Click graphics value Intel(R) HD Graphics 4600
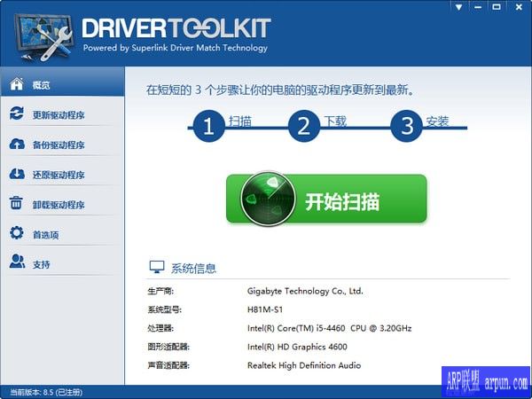Image resolution: width=532 pixels, height=399 pixels. 297,347
